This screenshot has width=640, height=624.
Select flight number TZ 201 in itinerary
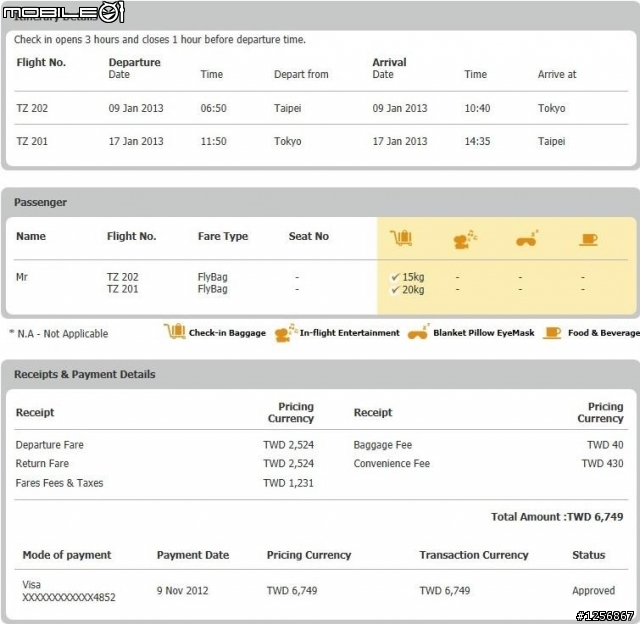click(32, 141)
